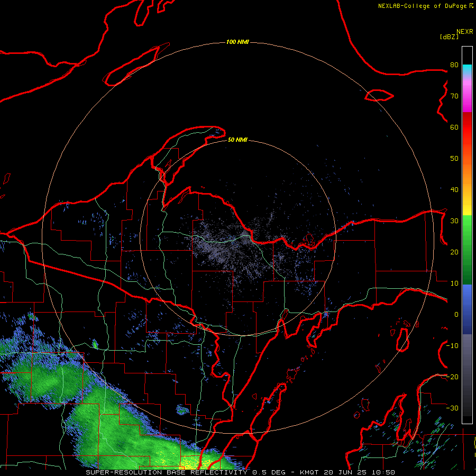Click the 60 value on dBZ scale
This screenshot has height=476, width=476.
pyautogui.click(x=454, y=127)
